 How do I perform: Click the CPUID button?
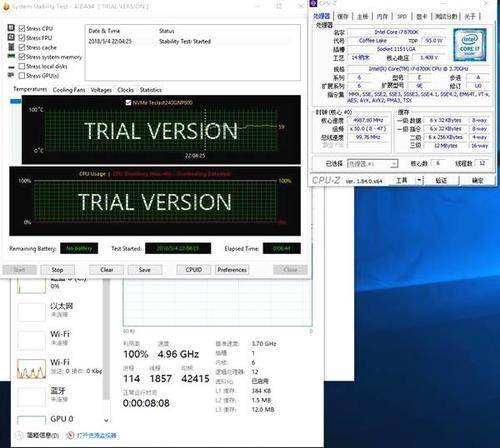[194, 269]
